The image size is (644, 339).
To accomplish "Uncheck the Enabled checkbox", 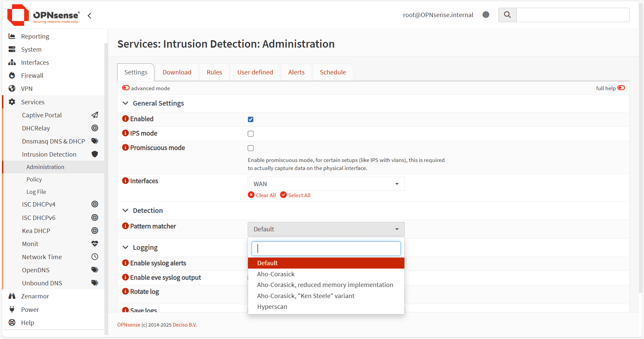I will pos(251,119).
